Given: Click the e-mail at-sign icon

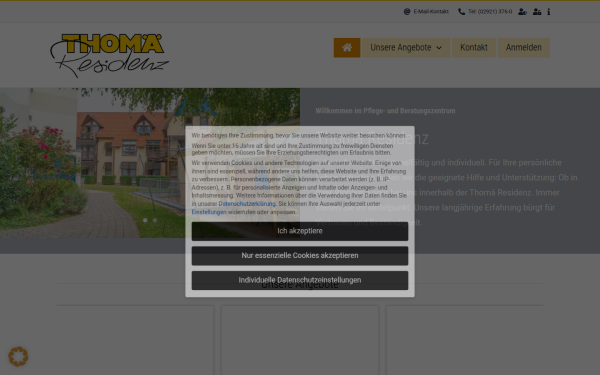Looking at the screenshot, I should point(407,11).
